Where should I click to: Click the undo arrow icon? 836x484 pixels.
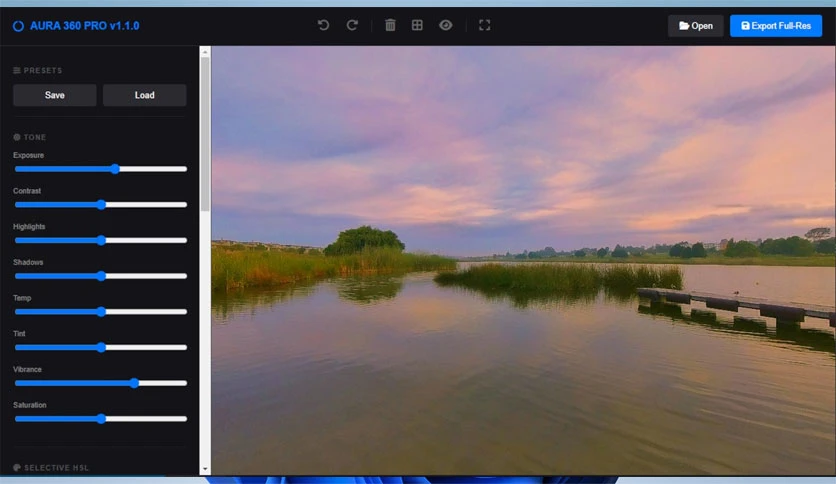tap(323, 25)
